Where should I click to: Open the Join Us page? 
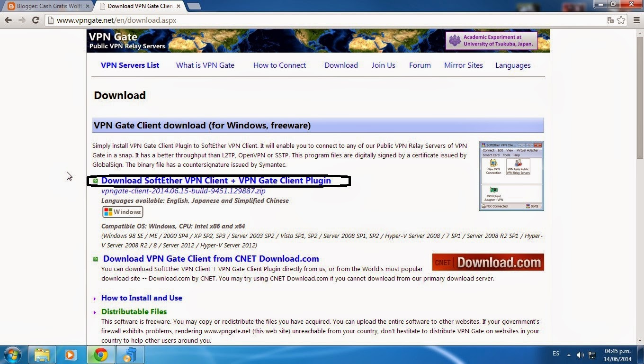pyautogui.click(x=383, y=65)
